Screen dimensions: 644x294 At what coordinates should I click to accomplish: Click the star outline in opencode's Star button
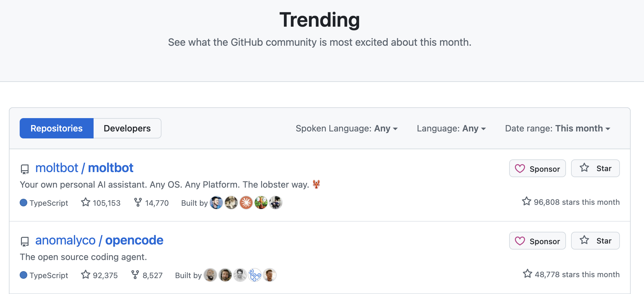(x=583, y=240)
